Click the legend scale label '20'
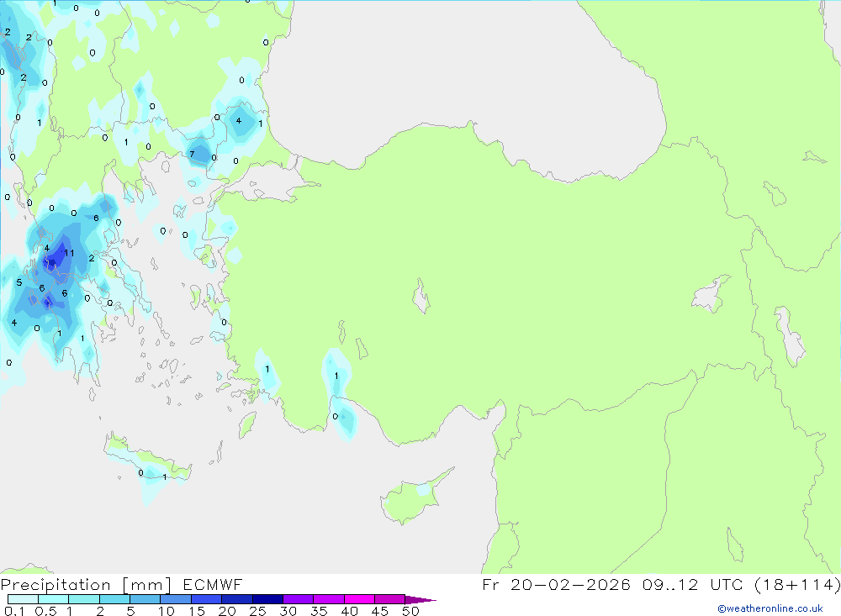 click(x=227, y=611)
